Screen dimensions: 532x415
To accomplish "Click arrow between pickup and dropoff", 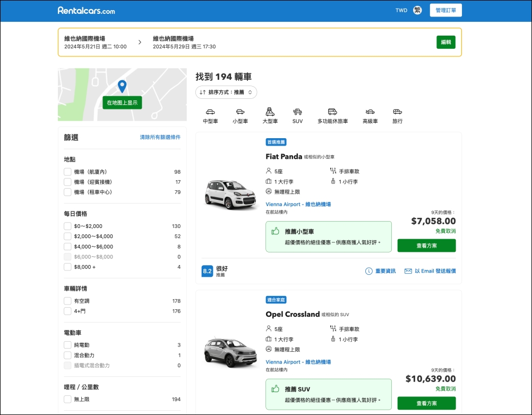I will coord(140,42).
